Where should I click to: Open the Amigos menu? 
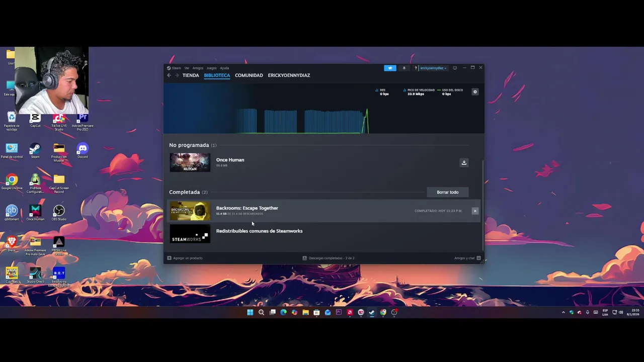[x=198, y=68]
